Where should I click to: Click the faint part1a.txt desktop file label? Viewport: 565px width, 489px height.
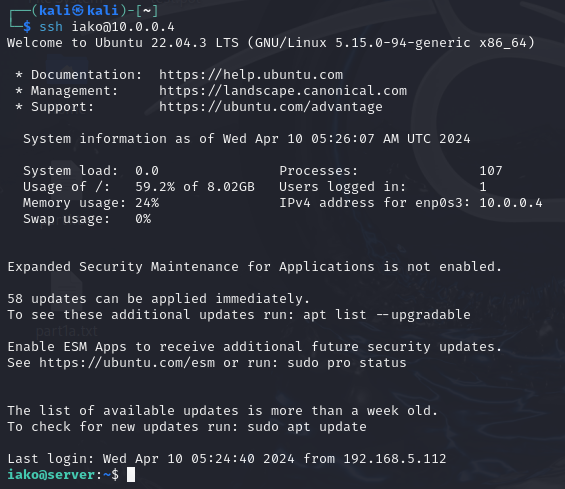(x=67, y=331)
